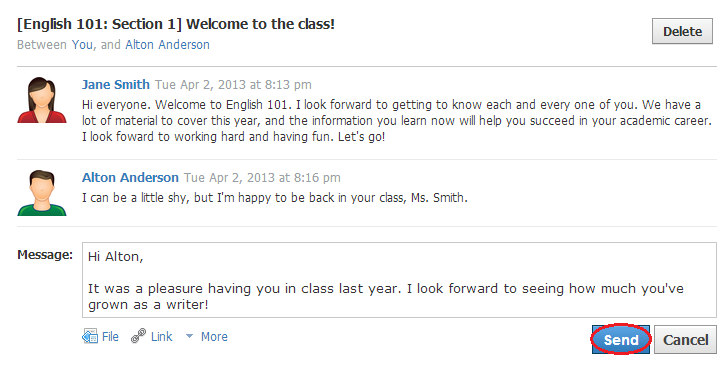The height and width of the screenshot is (368, 728).
Task: Click the chain Link icon
Action: 138,336
